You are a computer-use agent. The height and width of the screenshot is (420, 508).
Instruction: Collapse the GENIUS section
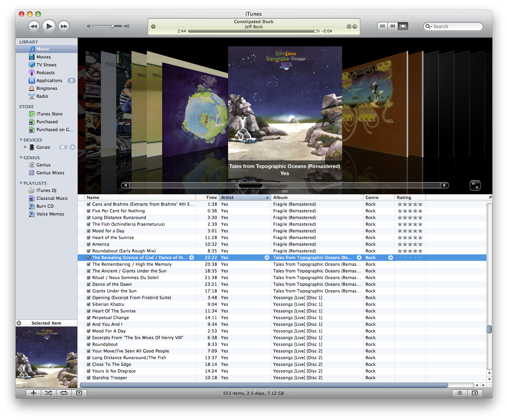21,158
